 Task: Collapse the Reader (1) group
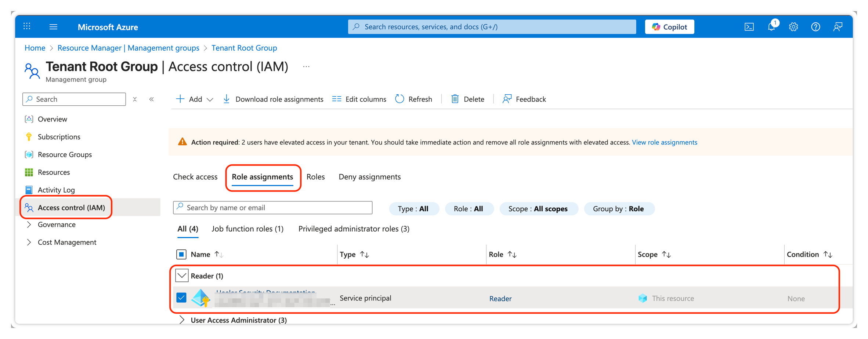pyautogui.click(x=182, y=276)
